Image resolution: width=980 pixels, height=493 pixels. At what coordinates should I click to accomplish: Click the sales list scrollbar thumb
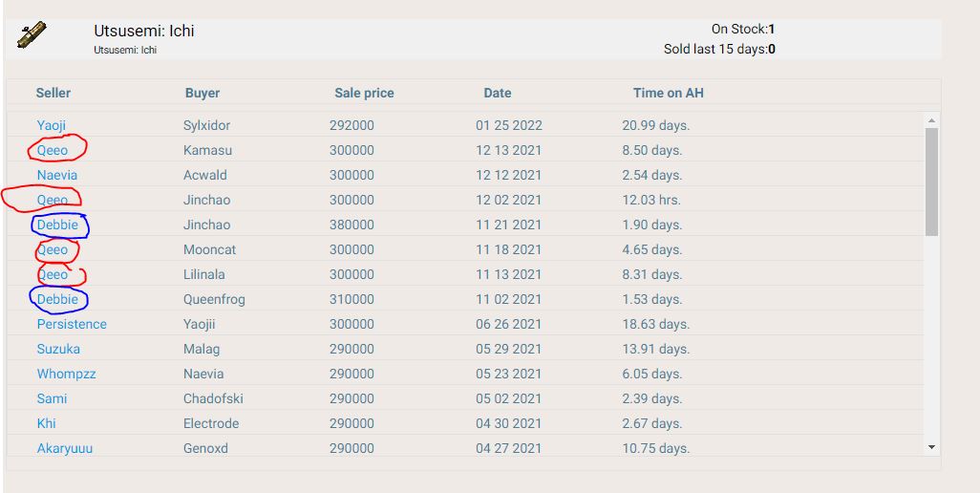931,182
